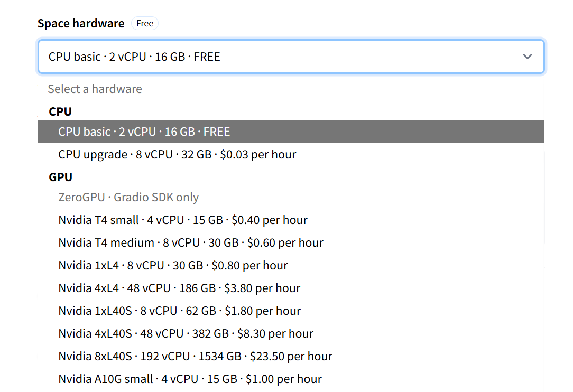The height and width of the screenshot is (392, 573).
Task: Pick Nvidia 1xL40S option
Action: click(x=179, y=311)
